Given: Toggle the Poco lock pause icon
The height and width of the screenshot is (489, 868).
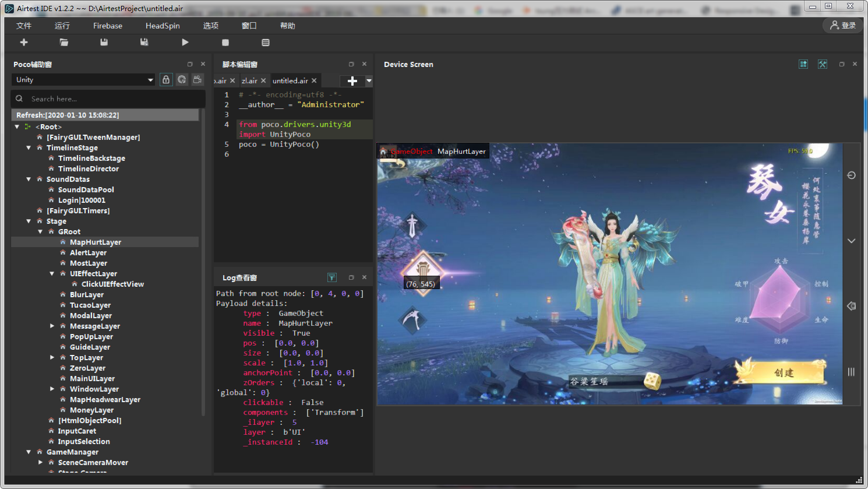Looking at the screenshot, I should [x=166, y=80].
